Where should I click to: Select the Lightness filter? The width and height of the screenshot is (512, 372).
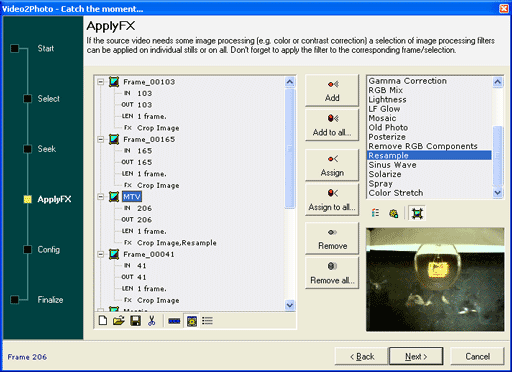point(429,99)
